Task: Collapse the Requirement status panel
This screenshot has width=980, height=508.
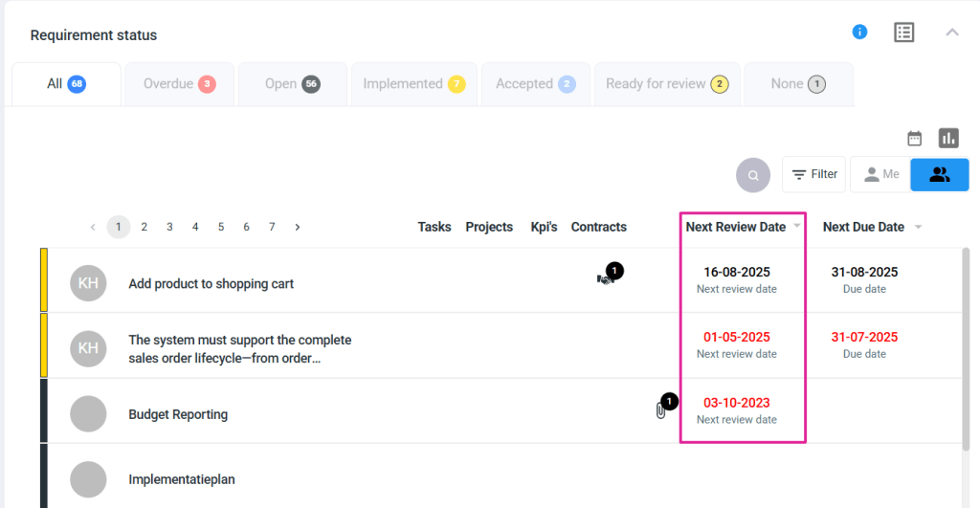Action: [x=951, y=33]
